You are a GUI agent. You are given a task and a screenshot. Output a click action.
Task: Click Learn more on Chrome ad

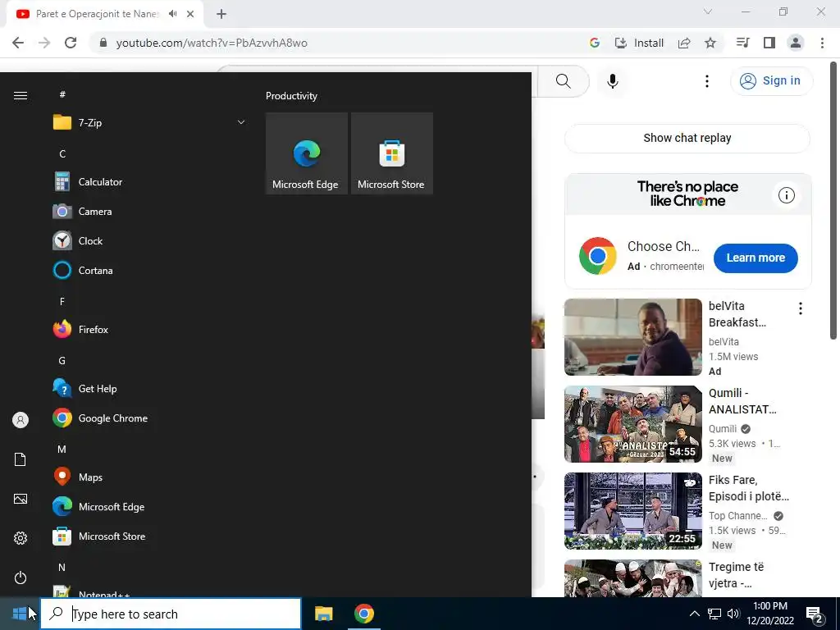pyautogui.click(x=756, y=258)
